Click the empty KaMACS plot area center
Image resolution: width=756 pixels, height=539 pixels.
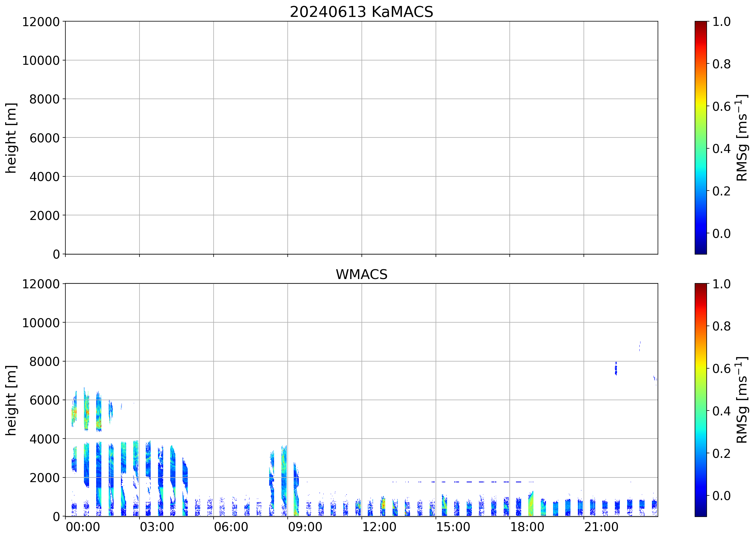pyautogui.click(x=361, y=138)
